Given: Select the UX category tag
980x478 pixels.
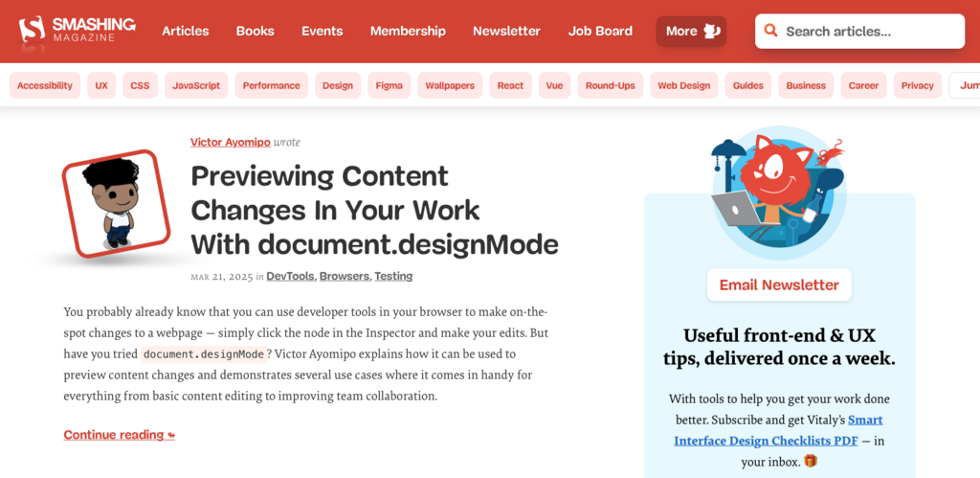Looking at the screenshot, I should [x=101, y=85].
